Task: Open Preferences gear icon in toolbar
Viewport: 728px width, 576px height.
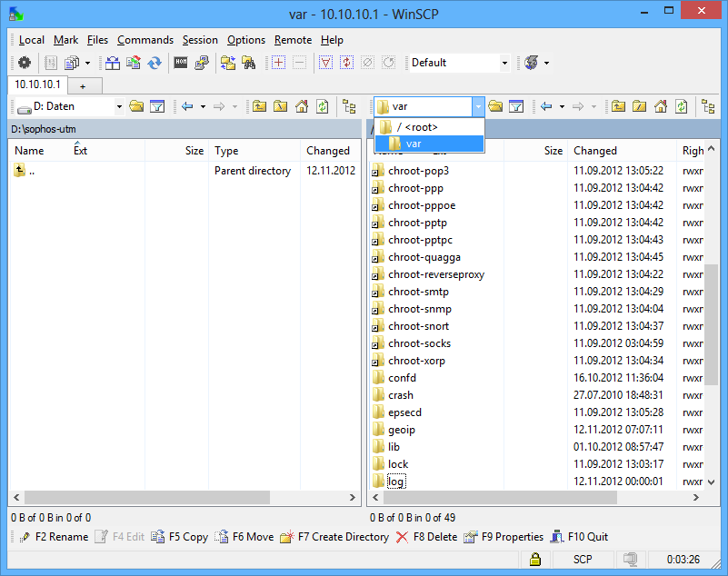Action: (x=25, y=62)
